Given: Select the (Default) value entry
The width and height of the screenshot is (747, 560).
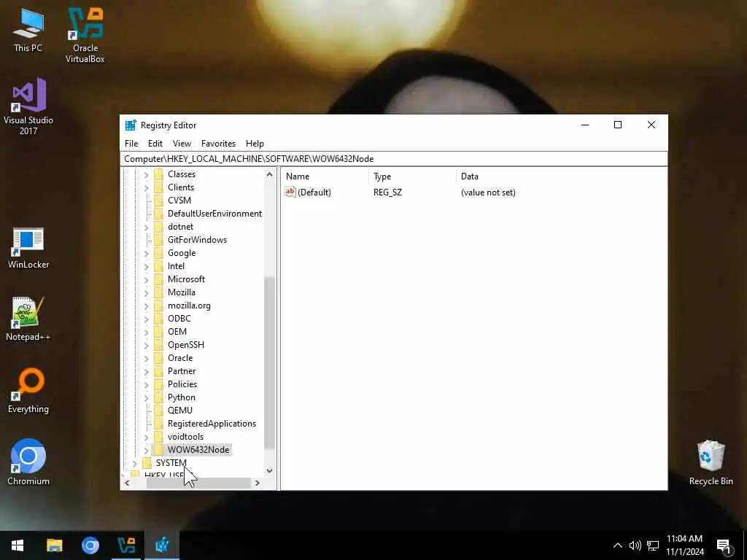Looking at the screenshot, I should (x=314, y=192).
